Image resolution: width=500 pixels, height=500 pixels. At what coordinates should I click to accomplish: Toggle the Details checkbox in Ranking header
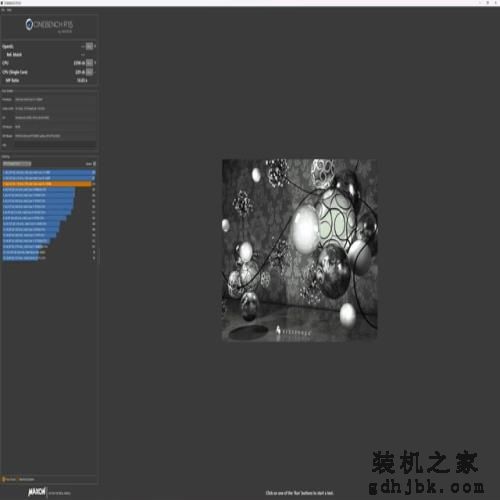tap(95, 164)
